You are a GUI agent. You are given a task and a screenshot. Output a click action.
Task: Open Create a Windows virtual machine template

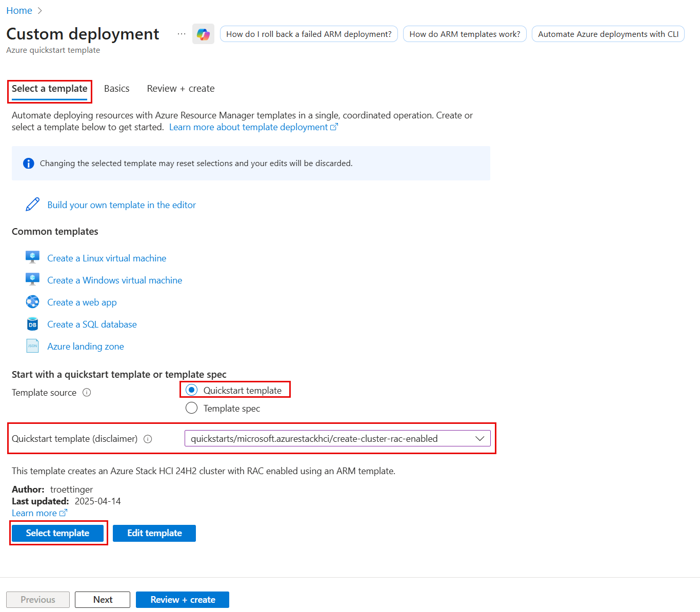pyautogui.click(x=115, y=280)
